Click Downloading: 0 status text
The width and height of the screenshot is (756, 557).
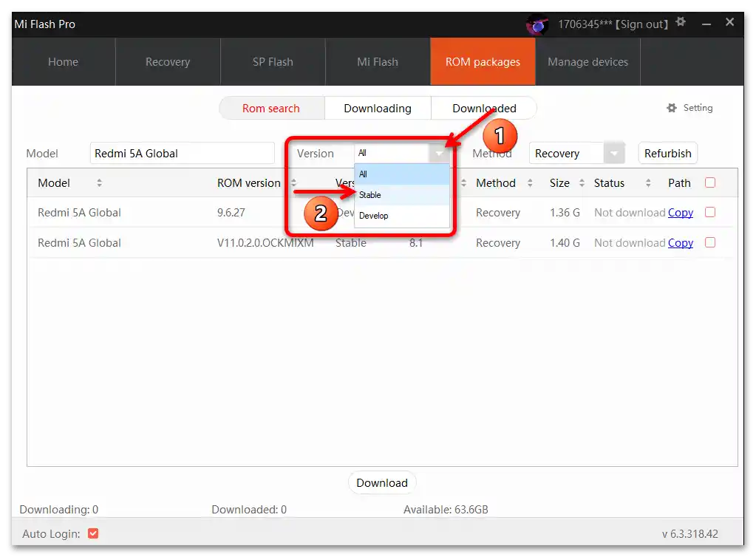click(59, 509)
